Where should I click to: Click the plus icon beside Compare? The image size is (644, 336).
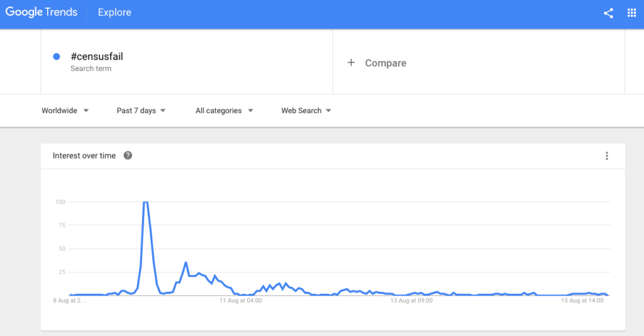(351, 62)
